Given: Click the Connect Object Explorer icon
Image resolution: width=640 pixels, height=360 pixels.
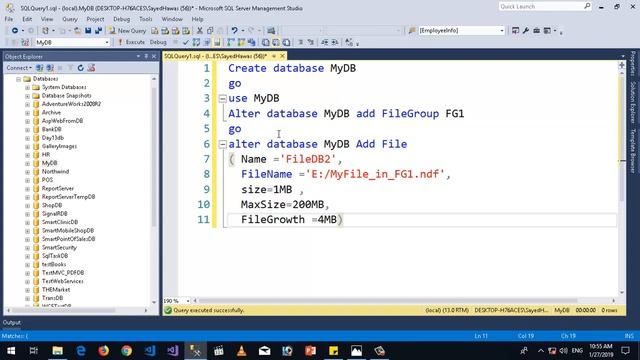Looking at the screenshot, I should pyautogui.click(x=39, y=68).
